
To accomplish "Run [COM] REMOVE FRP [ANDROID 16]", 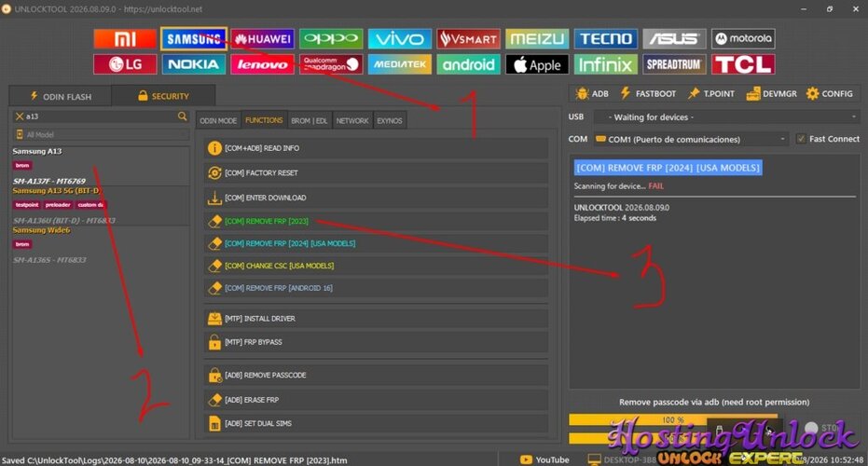I will [376, 288].
